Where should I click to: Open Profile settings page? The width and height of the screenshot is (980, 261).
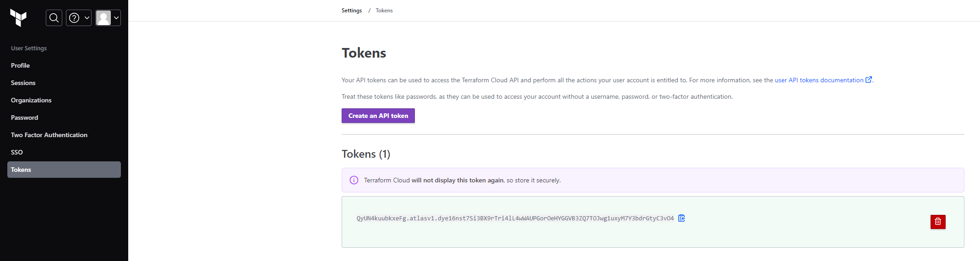coord(21,65)
